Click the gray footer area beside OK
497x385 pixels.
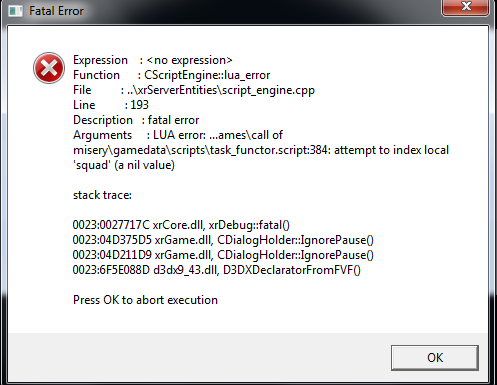(199, 357)
